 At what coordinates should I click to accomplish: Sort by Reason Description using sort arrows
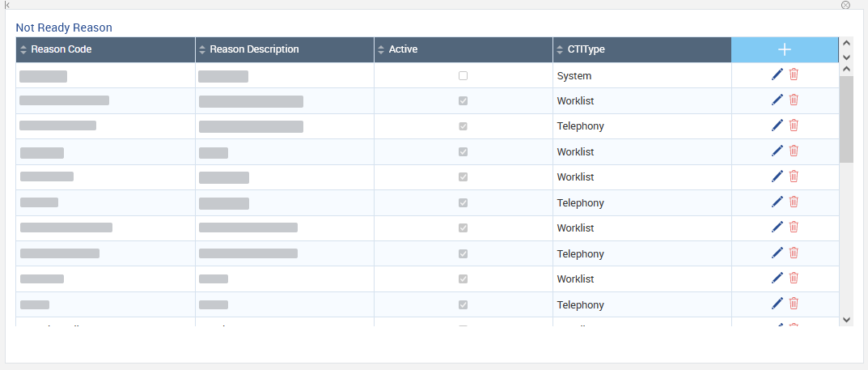pyautogui.click(x=202, y=49)
